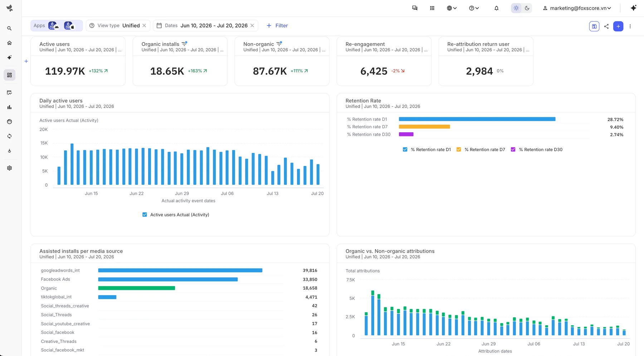Click the filter icon beside Non-organic
Viewport: 644px width, 356px height.
click(x=279, y=44)
